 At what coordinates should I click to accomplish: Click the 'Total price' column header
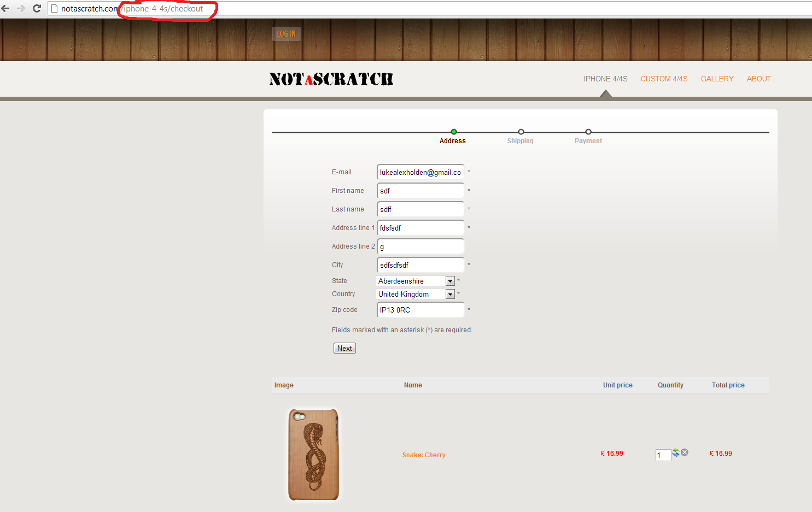pyautogui.click(x=728, y=385)
